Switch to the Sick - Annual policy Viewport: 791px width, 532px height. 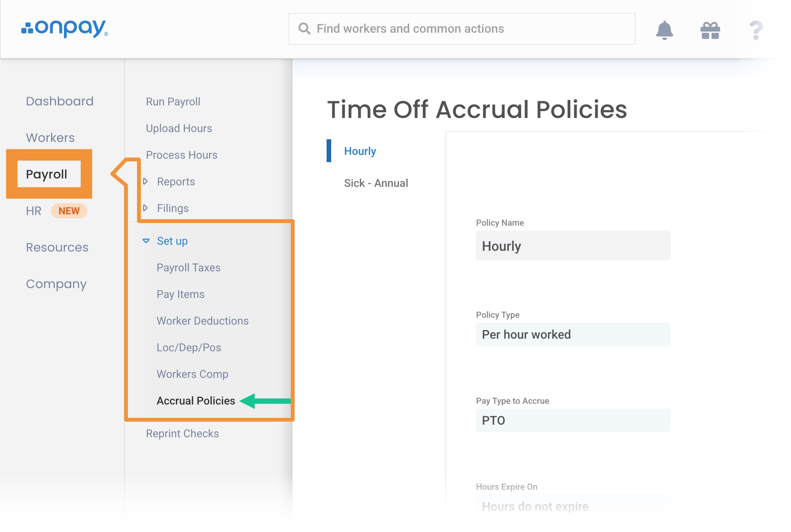(x=376, y=183)
